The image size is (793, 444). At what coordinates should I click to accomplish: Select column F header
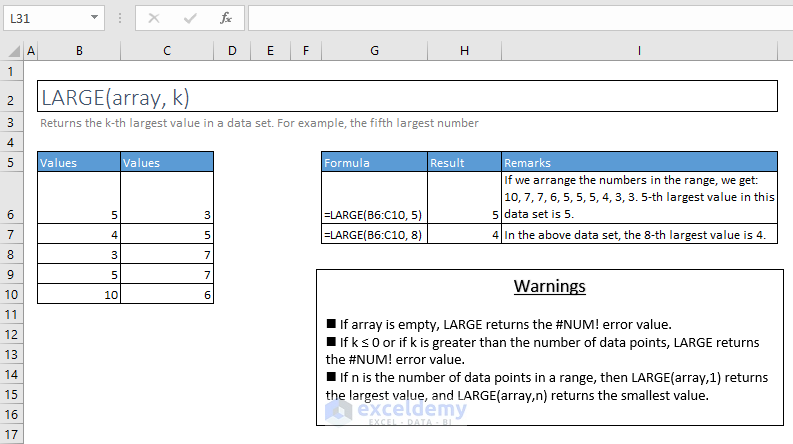[306, 51]
